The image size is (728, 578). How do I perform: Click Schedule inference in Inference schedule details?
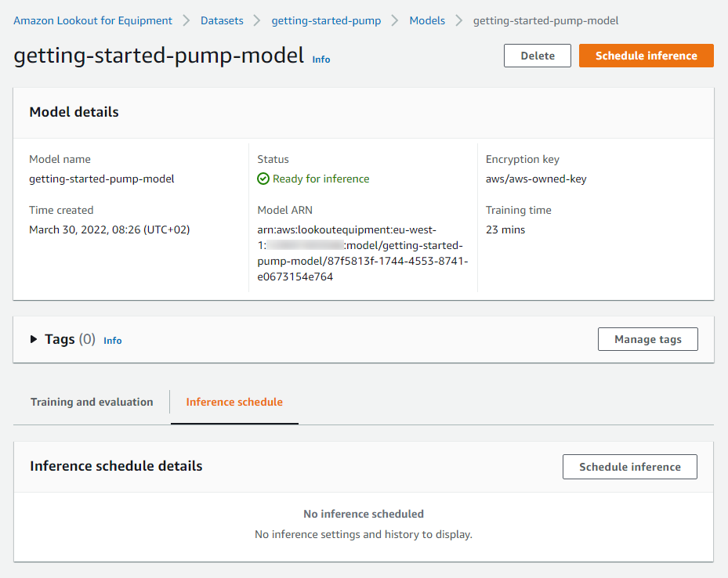(x=630, y=467)
